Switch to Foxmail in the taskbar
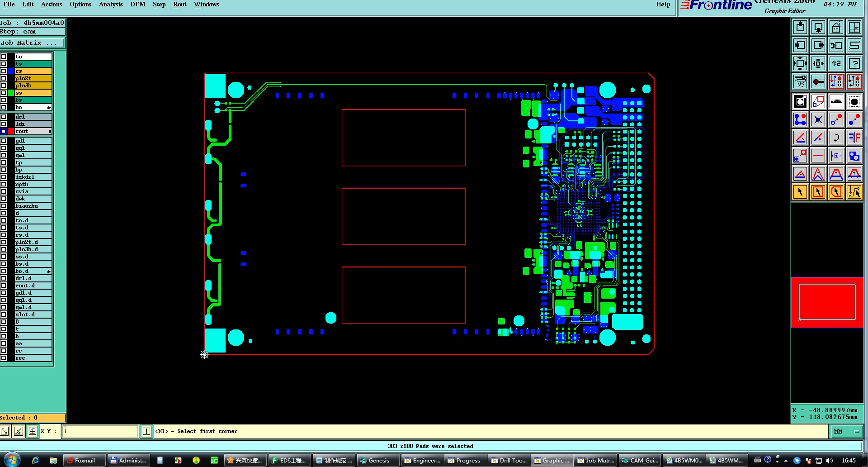Screen dimensions: 868x467 click(x=84, y=460)
